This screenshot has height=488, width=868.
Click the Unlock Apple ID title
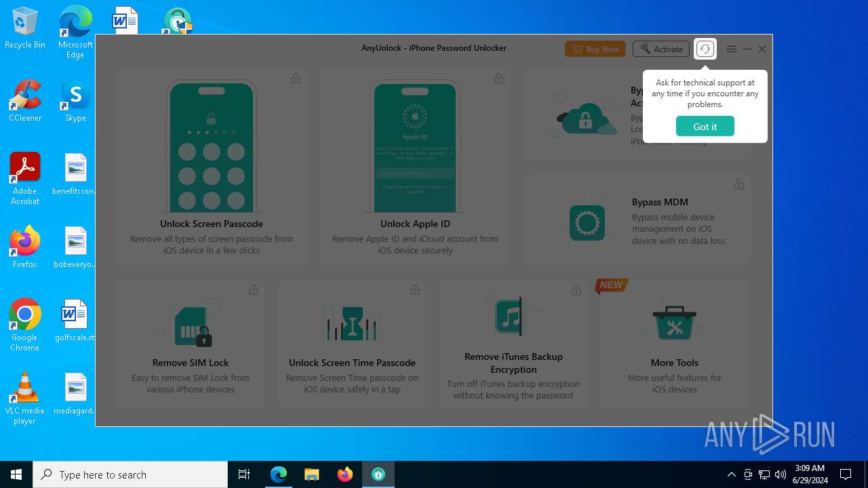pos(415,224)
